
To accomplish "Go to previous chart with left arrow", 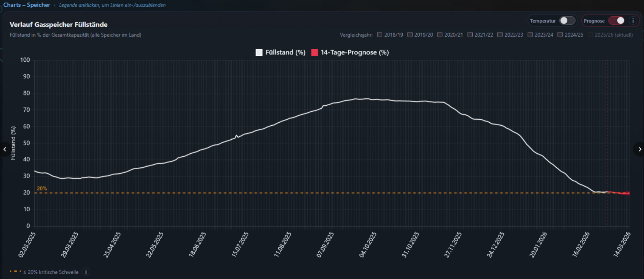I will point(5,149).
